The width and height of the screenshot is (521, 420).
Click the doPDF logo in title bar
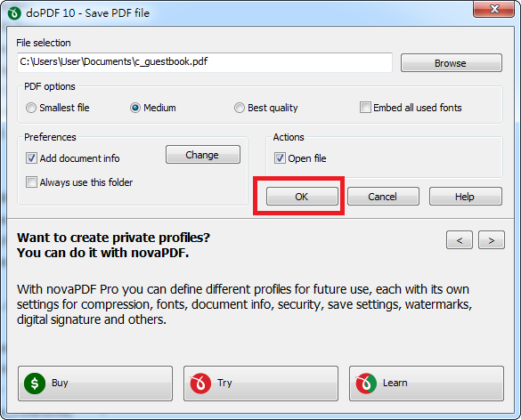[14, 13]
